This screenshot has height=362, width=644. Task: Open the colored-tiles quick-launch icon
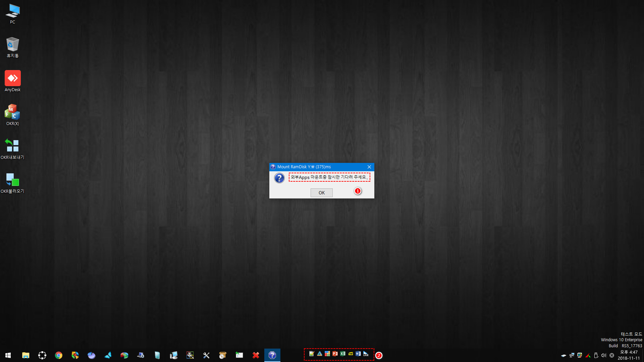[327, 354]
